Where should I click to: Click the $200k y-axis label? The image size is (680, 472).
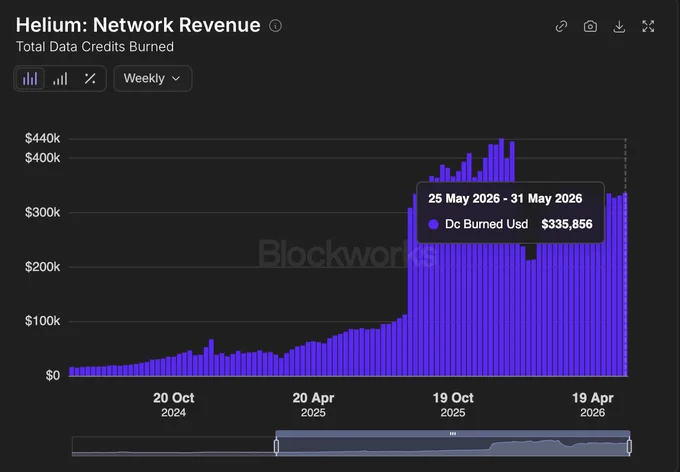(x=42, y=266)
